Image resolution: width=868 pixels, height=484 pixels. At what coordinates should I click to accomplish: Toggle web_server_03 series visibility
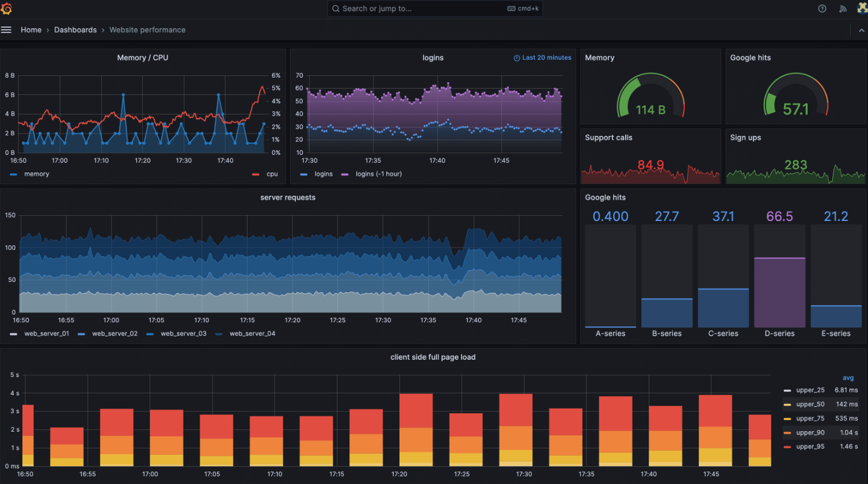click(183, 334)
